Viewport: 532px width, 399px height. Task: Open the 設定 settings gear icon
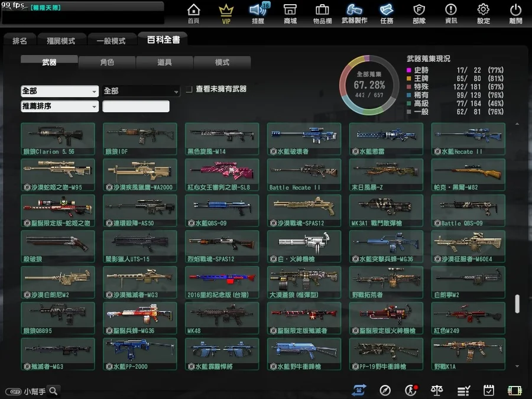(x=484, y=14)
